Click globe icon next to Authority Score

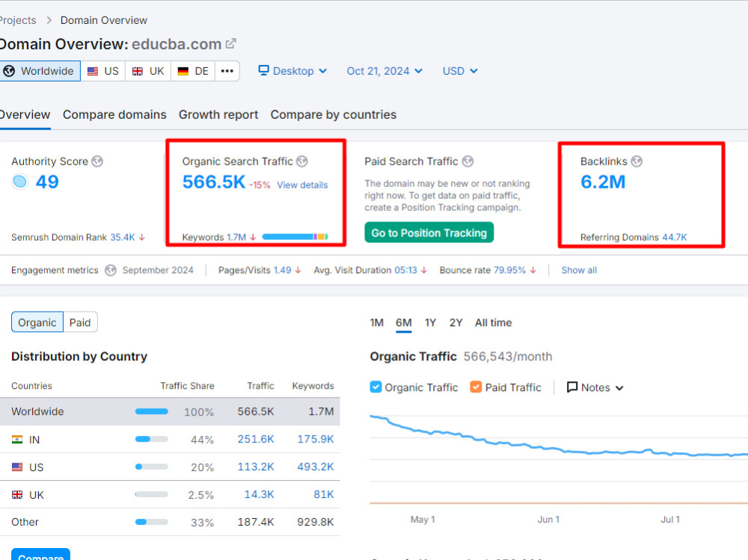pos(97,161)
